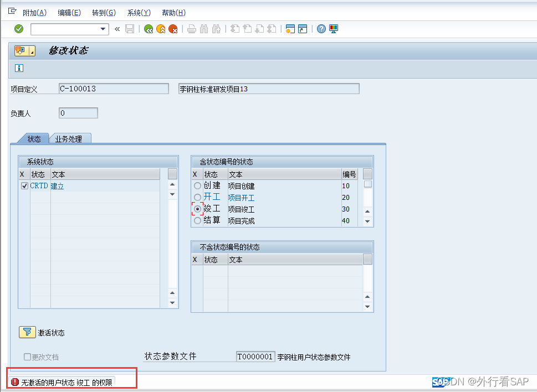
Task: Click the 项目开工 text link
Action: [x=242, y=198]
